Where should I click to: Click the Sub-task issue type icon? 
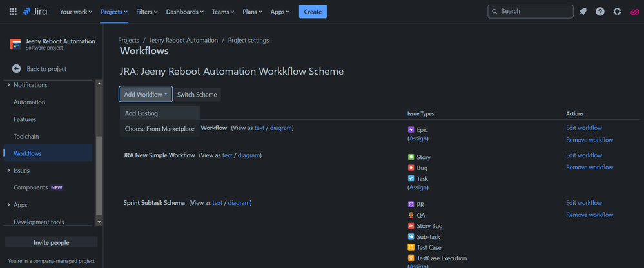coord(411,236)
